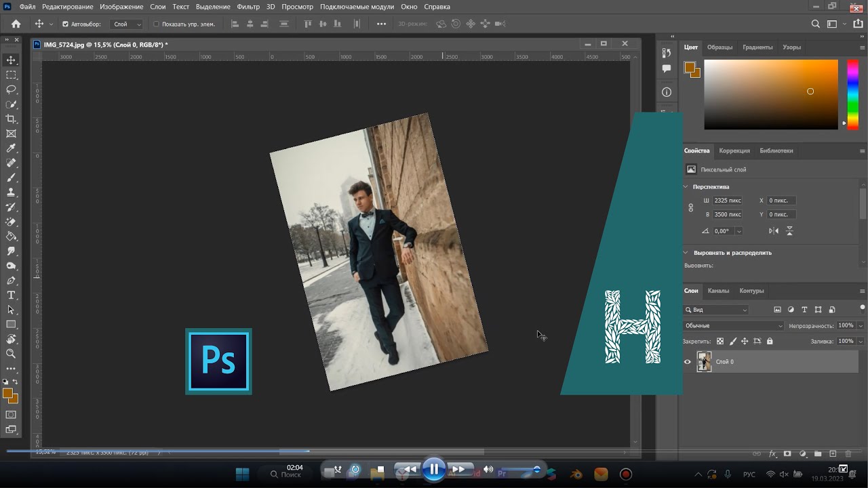Select the Lasso tool
Image resolution: width=868 pixels, height=488 pixels.
click(x=11, y=89)
